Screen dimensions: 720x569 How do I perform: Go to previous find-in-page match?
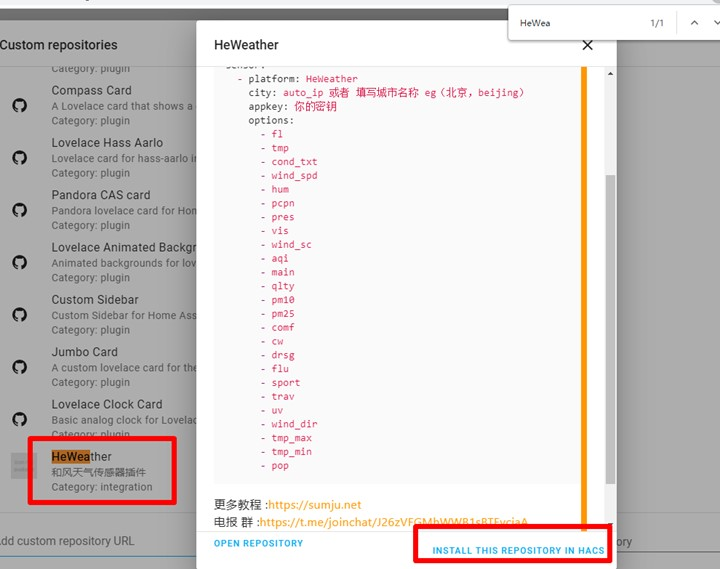(694, 23)
